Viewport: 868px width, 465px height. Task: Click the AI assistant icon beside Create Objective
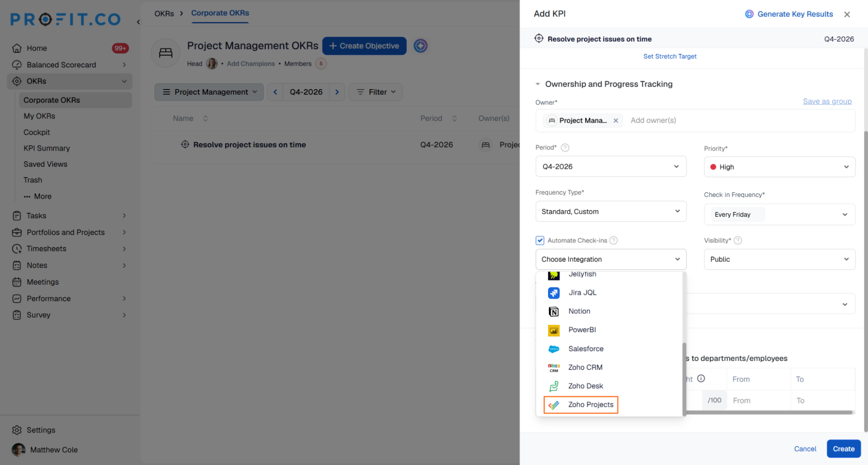(420, 46)
